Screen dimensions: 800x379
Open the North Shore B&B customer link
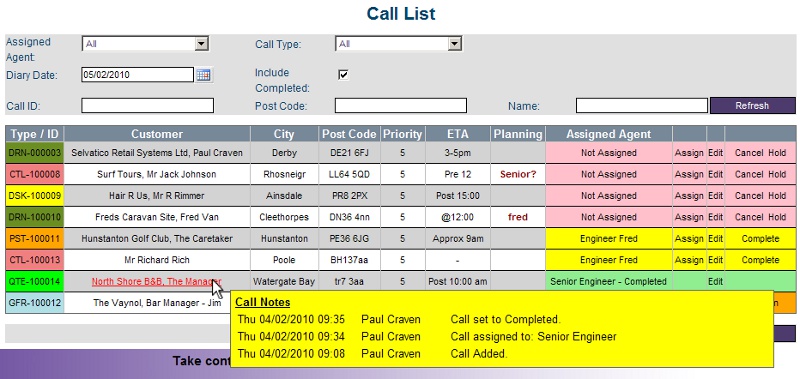tap(156, 281)
